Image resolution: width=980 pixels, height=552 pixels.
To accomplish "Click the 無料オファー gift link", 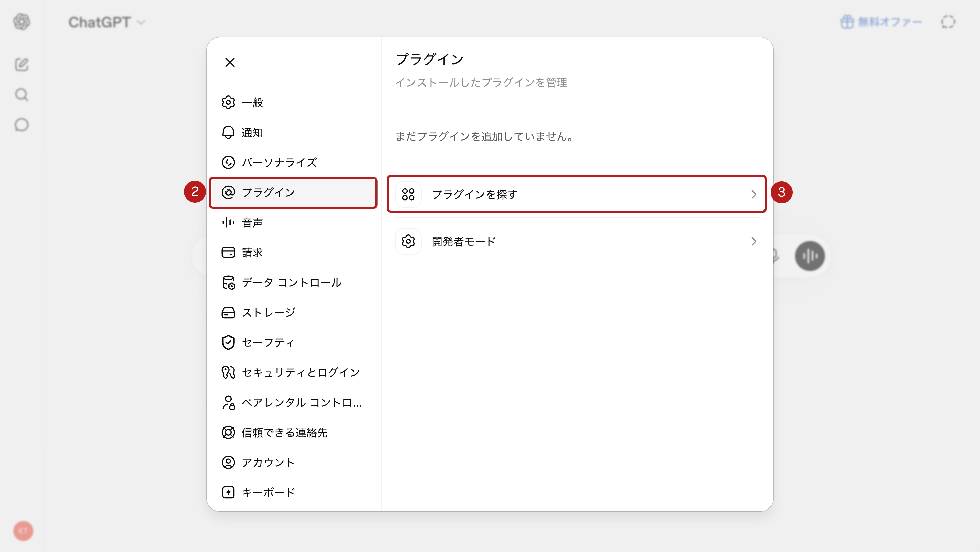I will click(x=881, y=22).
